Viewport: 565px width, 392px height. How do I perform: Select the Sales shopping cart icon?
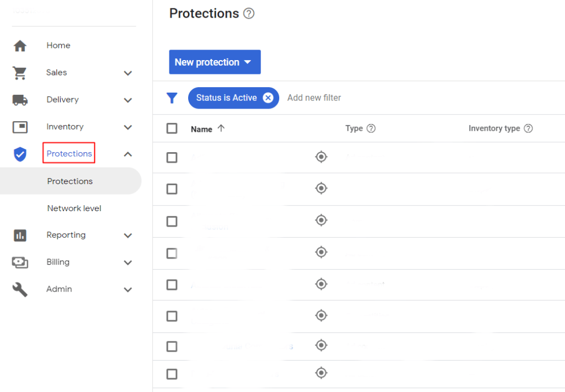[20, 72]
